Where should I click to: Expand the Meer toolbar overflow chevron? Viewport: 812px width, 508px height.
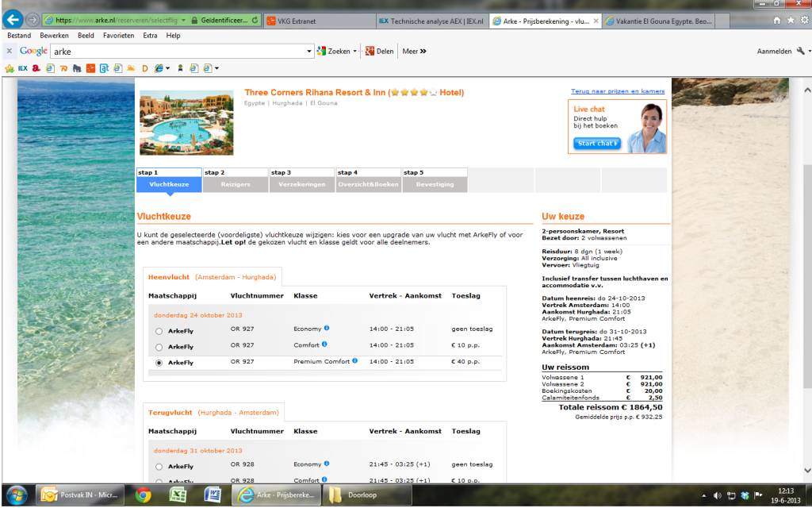click(x=423, y=52)
